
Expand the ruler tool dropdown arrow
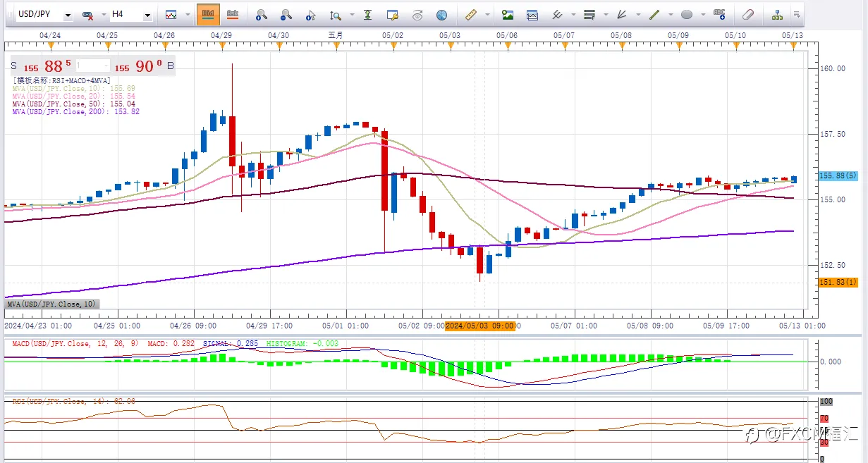487,15
